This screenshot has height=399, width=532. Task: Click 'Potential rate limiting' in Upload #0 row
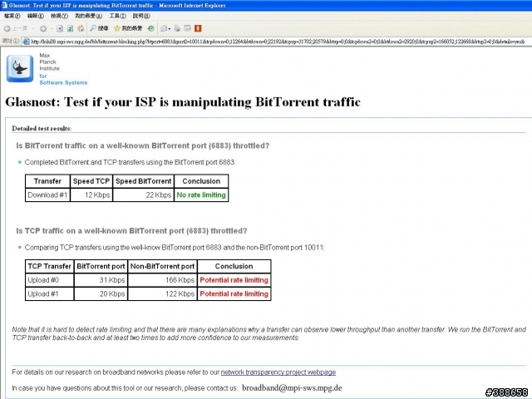coord(234,280)
